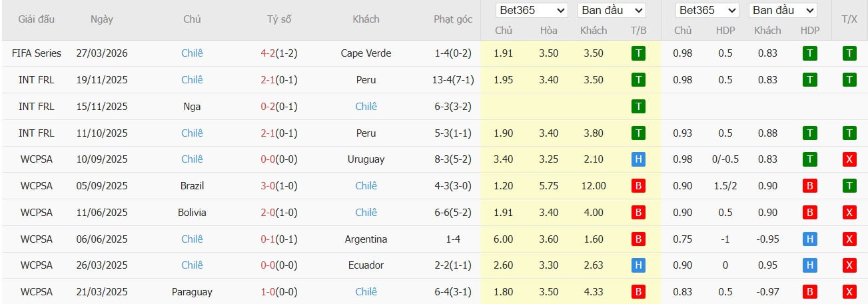Click the Phạt góc column header

tap(452, 19)
